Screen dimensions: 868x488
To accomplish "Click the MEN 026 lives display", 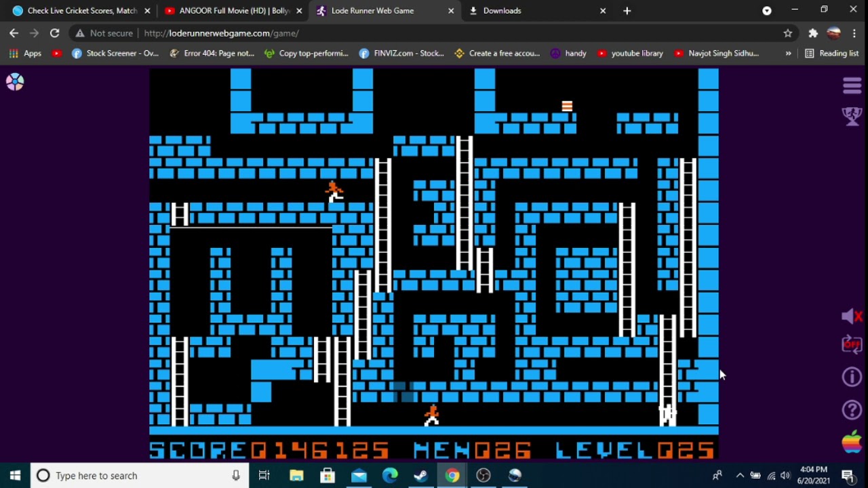I will tap(473, 450).
